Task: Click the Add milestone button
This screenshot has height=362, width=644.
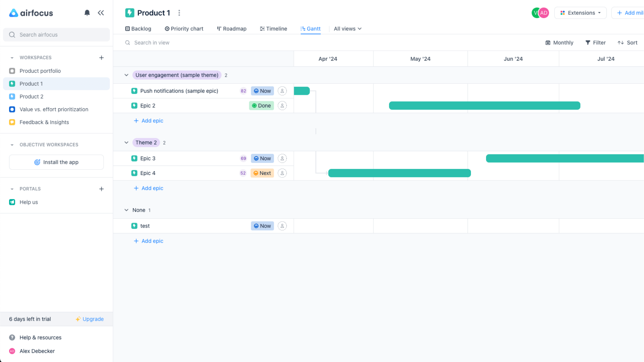Action: click(628, 13)
